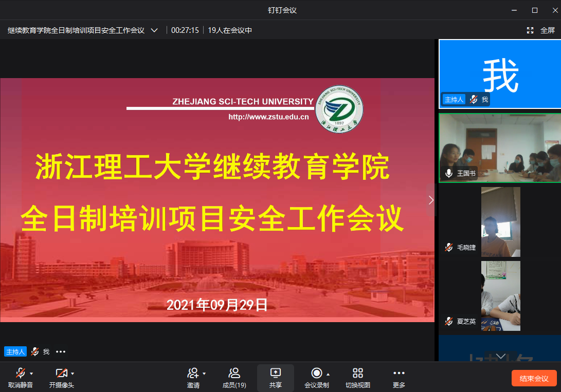The height and width of the screenshot is (392, 561).
Task: Start meeting recording (会议录制)
Action: pos(316,373)
